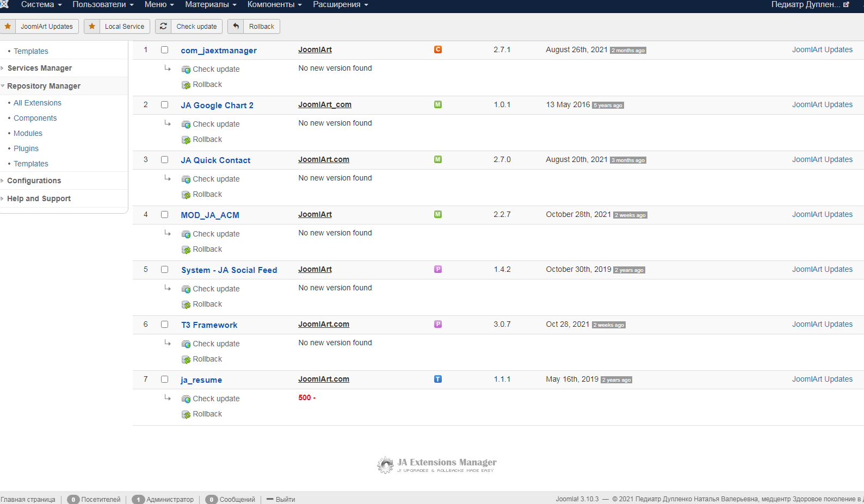The height and width of the screenshot is (504, 864).
Task: Select the com_jaextmanager checkbox
Action: pos(164,49)
